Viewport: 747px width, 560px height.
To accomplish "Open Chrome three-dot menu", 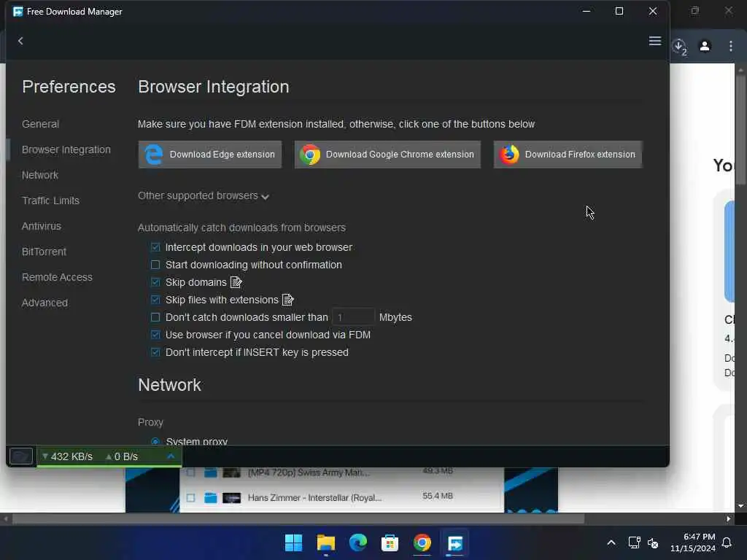I will tap(730, 46).
